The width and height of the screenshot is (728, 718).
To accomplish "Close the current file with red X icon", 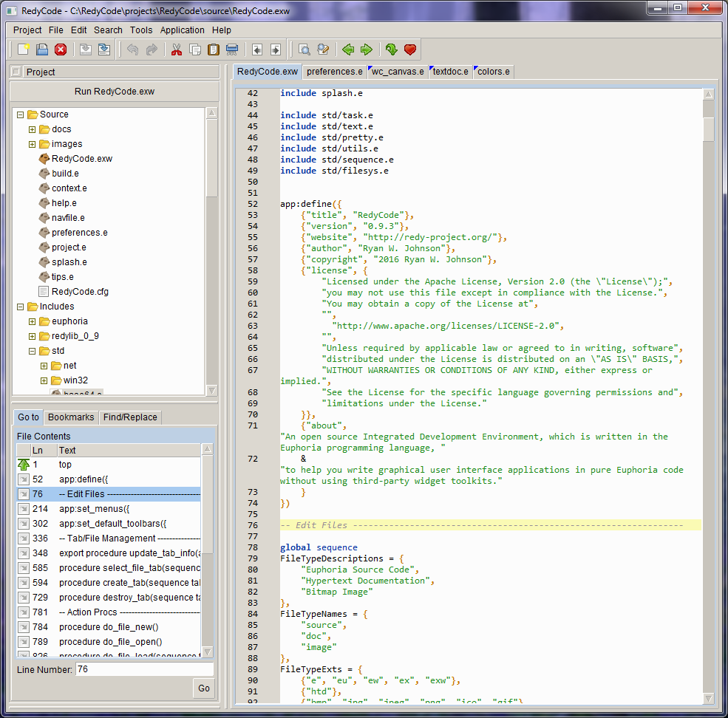I will tap(61, 49).
